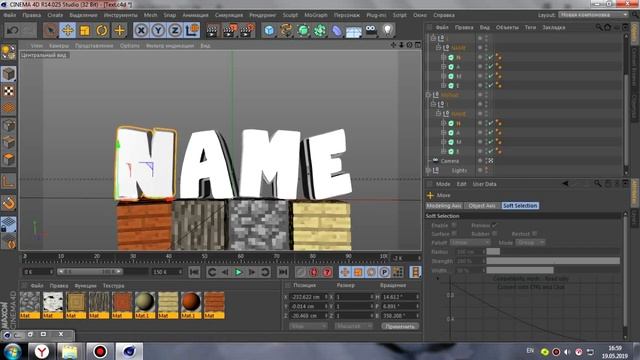The height and width of the screenshot is (360, 640).
Task: Select the Lights group in object tree
Action: (x=459, y=171)
